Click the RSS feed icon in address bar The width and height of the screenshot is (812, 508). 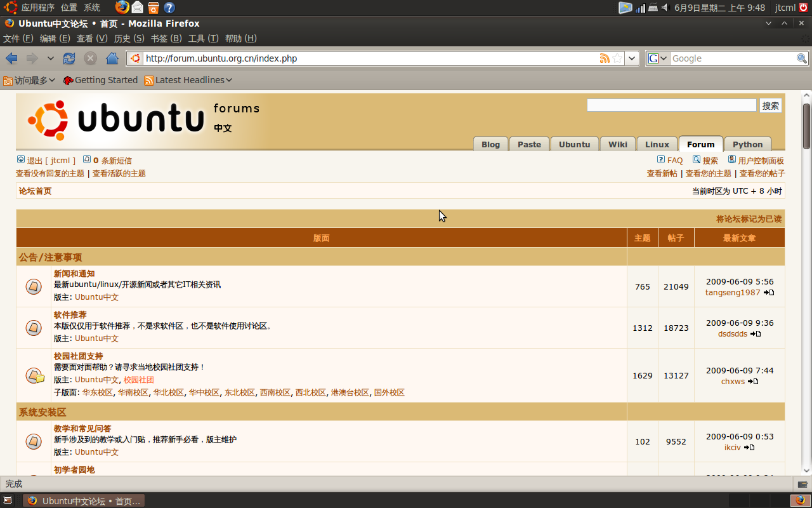[x=605, y=58]
